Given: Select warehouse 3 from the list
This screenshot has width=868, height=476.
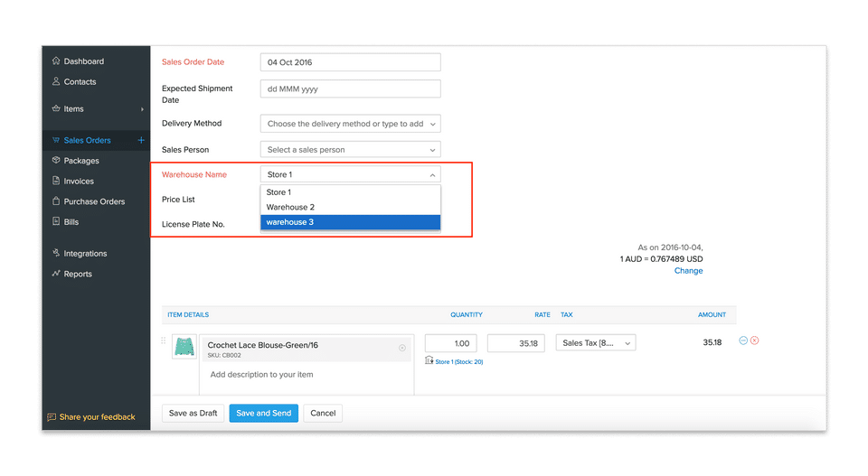Looking at the screenshot, I should 351,222.
